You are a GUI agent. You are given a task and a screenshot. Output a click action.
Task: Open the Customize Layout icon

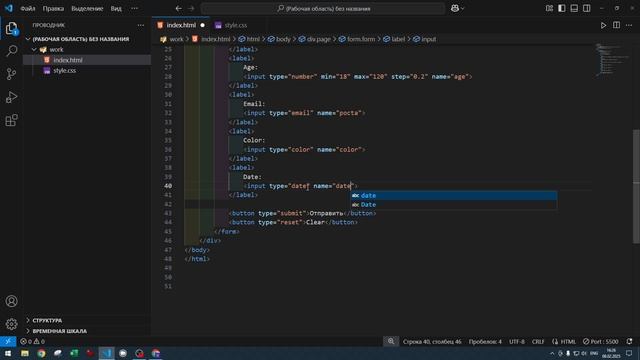(549, 8)
